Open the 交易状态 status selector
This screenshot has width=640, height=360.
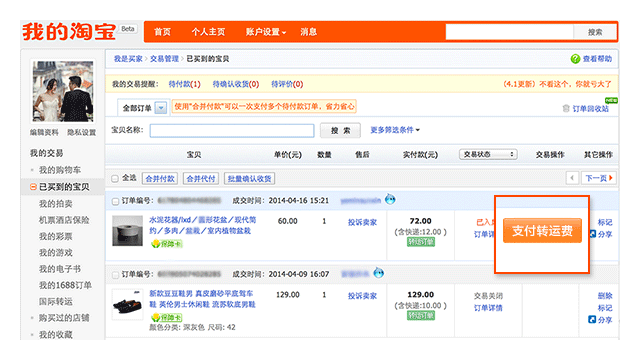coord(489,154)
